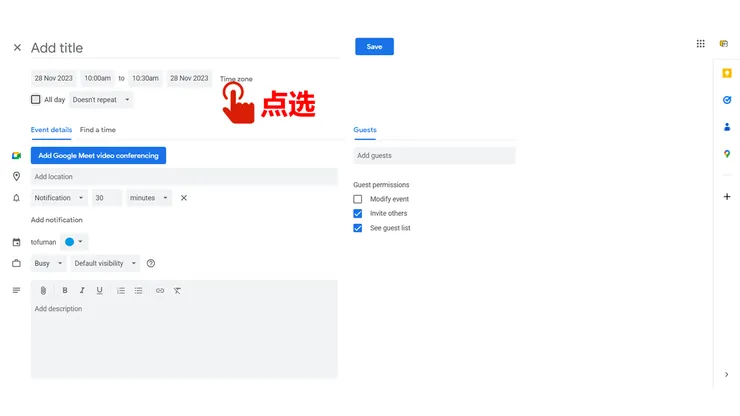Viewport: 740px width, 416px height.
Task: Click the Add location field
Action: coord(184,177)
